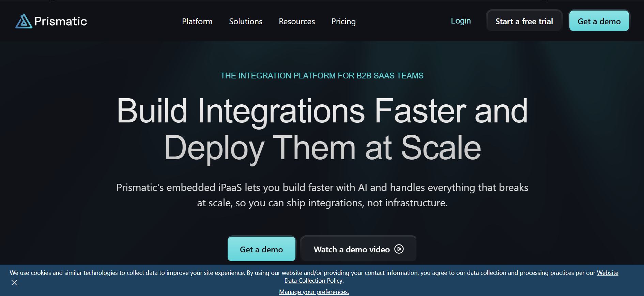This screenshot has height=296, width=644.
Task: Click Start a free trial button
Action: coord(524,21)
